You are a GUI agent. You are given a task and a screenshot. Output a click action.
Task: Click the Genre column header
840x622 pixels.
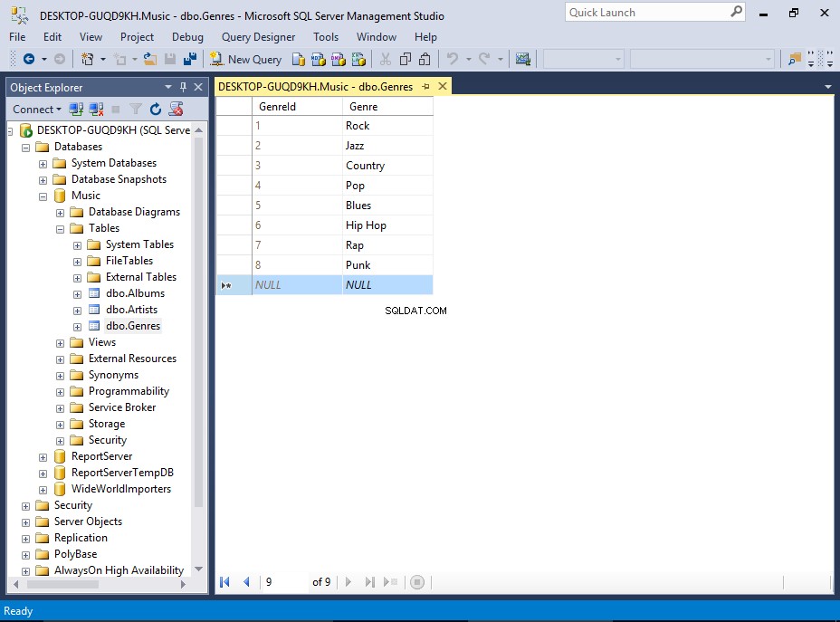[387, 107]
